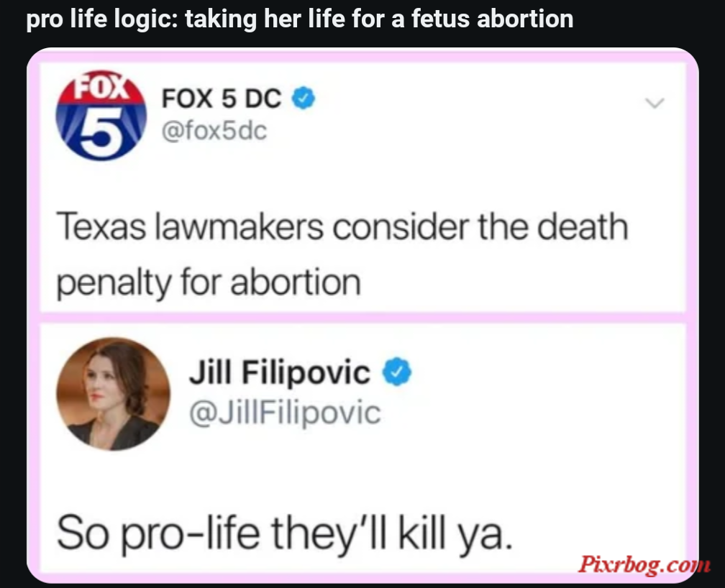Screen dimensions: 725x588
Task: Open the Jill Filipovic display name
Action: (x=280, y=372)
